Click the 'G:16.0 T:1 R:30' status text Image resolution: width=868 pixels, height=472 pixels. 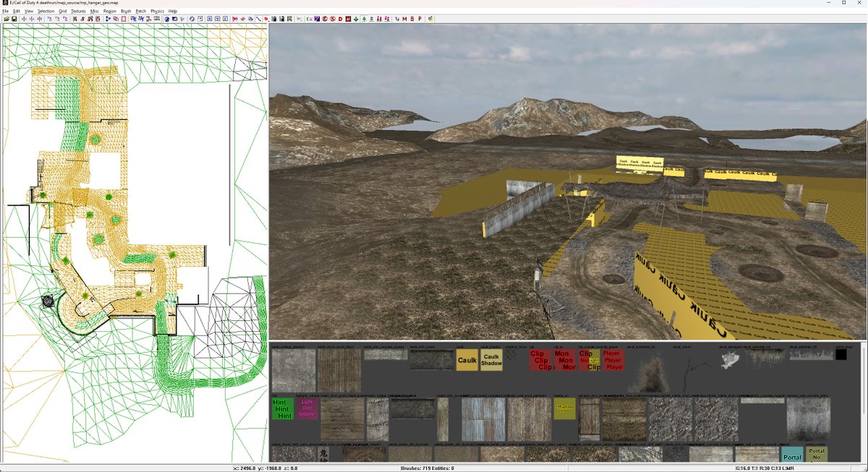click(753, 468)
